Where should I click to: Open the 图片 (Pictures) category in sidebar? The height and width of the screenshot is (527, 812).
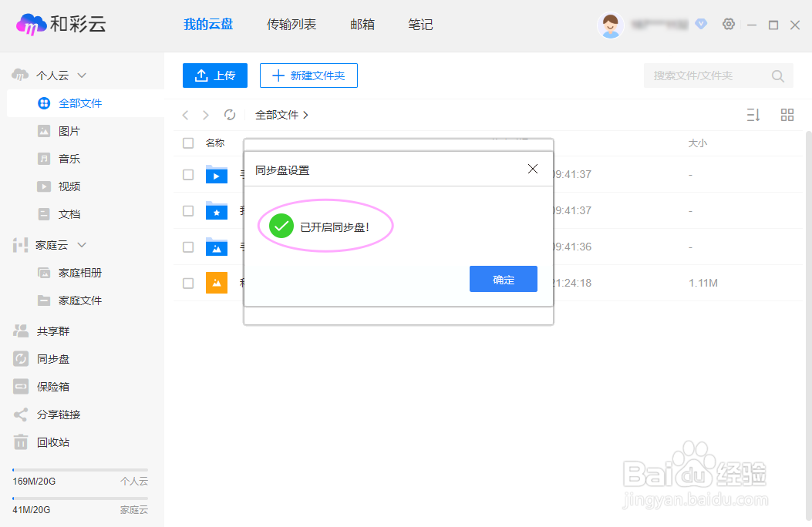pos(67,130)
